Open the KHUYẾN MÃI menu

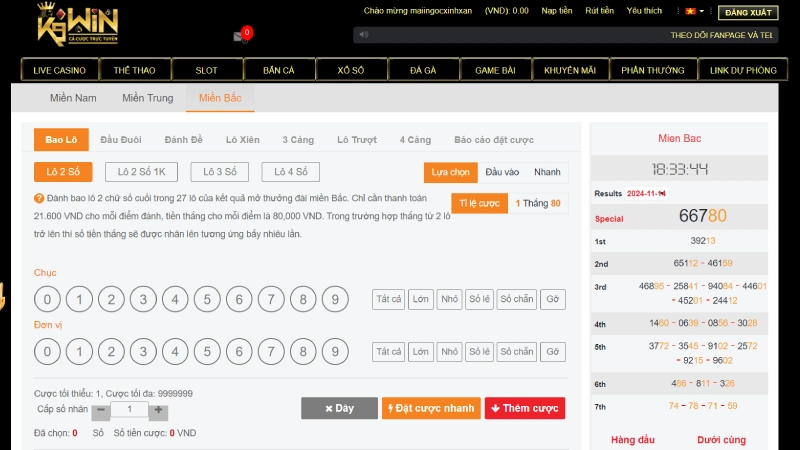[x=570, y=70]
